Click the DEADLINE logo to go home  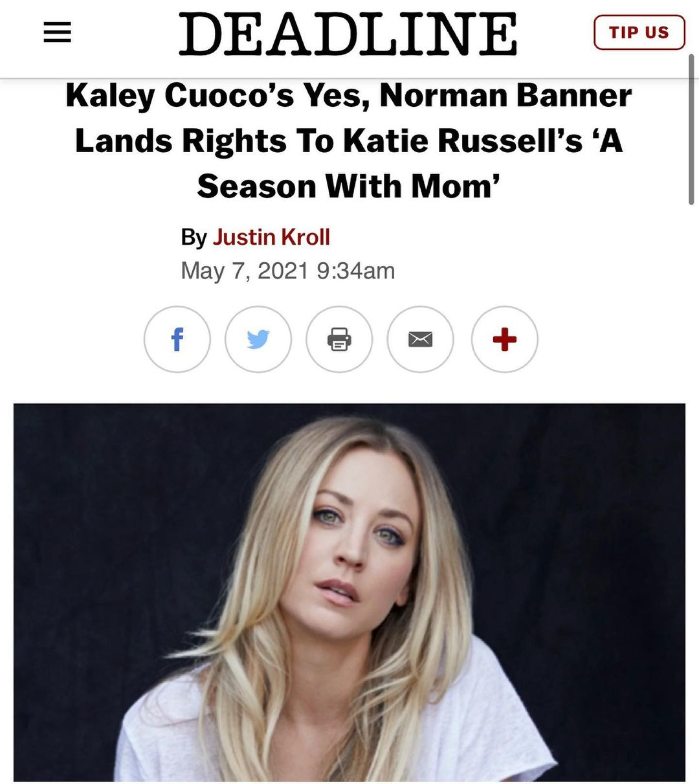click(348, 34)
